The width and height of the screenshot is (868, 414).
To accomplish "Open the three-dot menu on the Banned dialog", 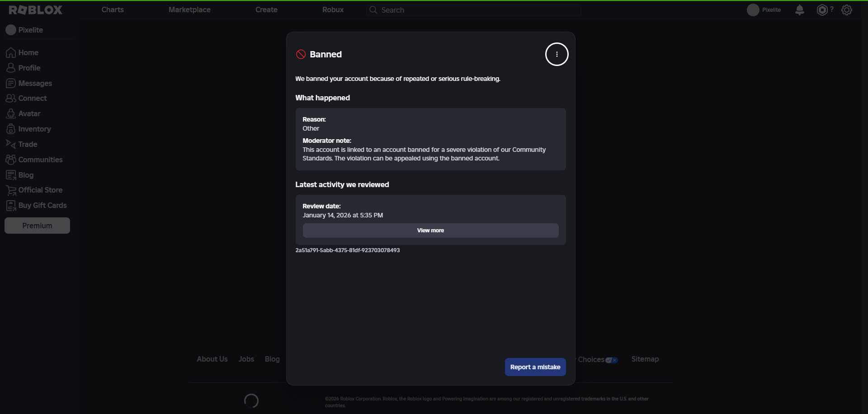I will tap(557, 54).
